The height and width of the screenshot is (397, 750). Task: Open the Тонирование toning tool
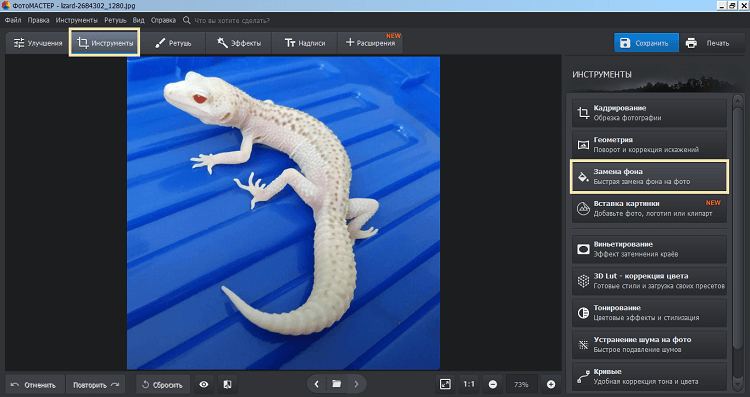(x=649, y=313)
